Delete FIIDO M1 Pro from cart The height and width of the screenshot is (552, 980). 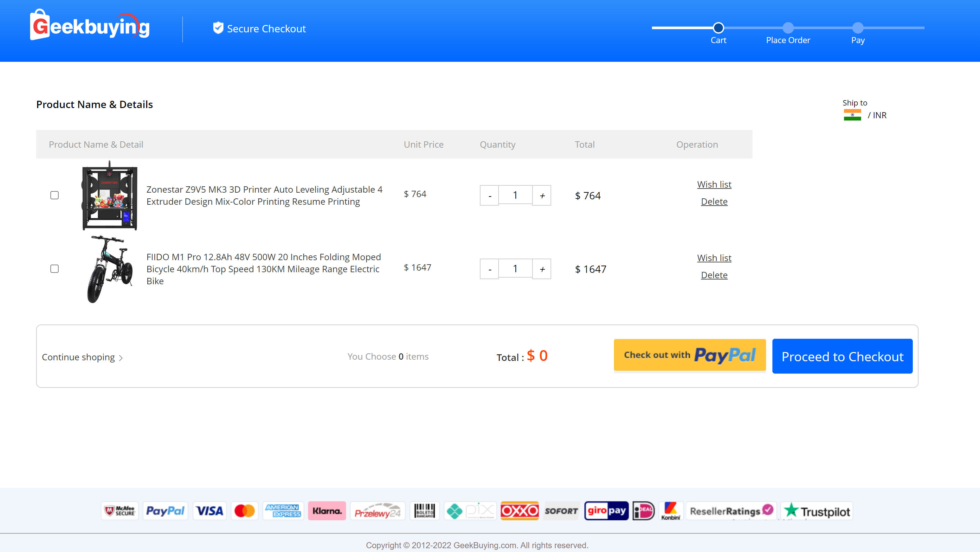tap(714, 275)
